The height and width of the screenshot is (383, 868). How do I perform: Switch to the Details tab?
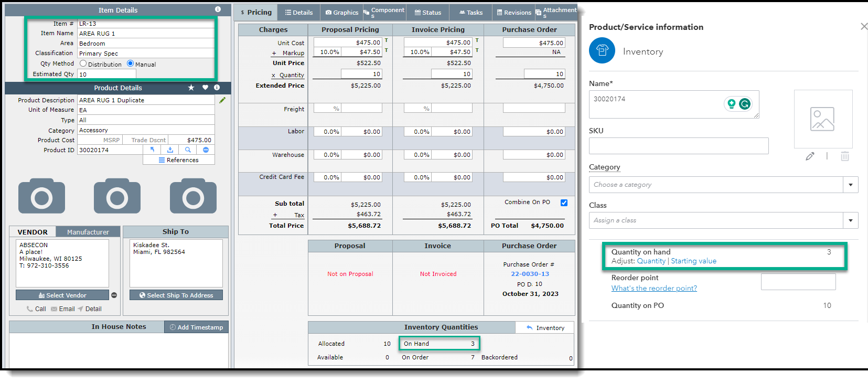tap(298, 12)
